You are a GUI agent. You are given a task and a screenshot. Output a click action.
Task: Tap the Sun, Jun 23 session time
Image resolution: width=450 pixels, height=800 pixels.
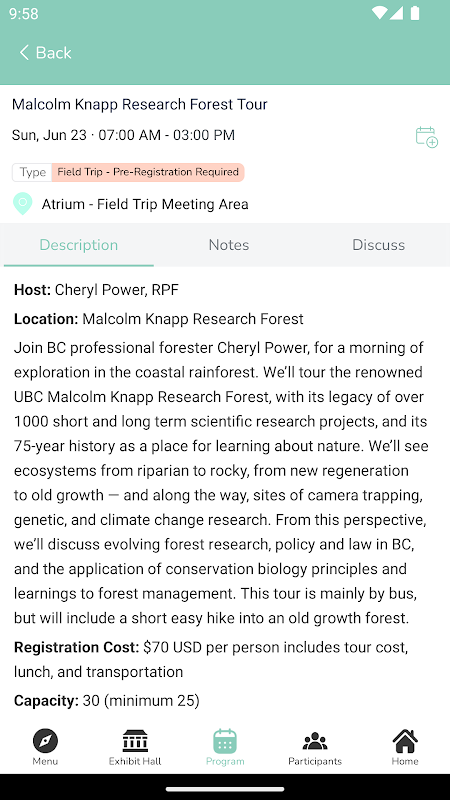[x=123, y=135]
